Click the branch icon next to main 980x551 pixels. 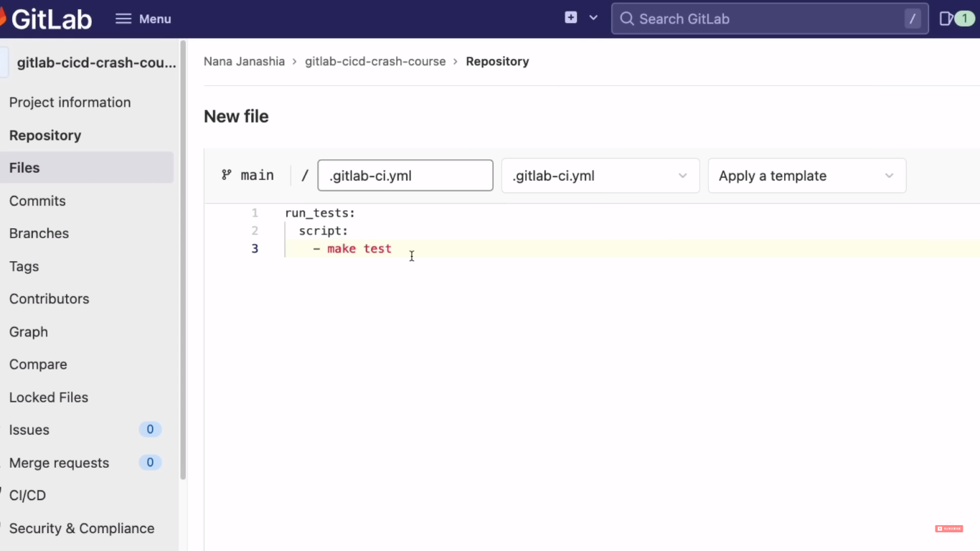pos(225,174)
